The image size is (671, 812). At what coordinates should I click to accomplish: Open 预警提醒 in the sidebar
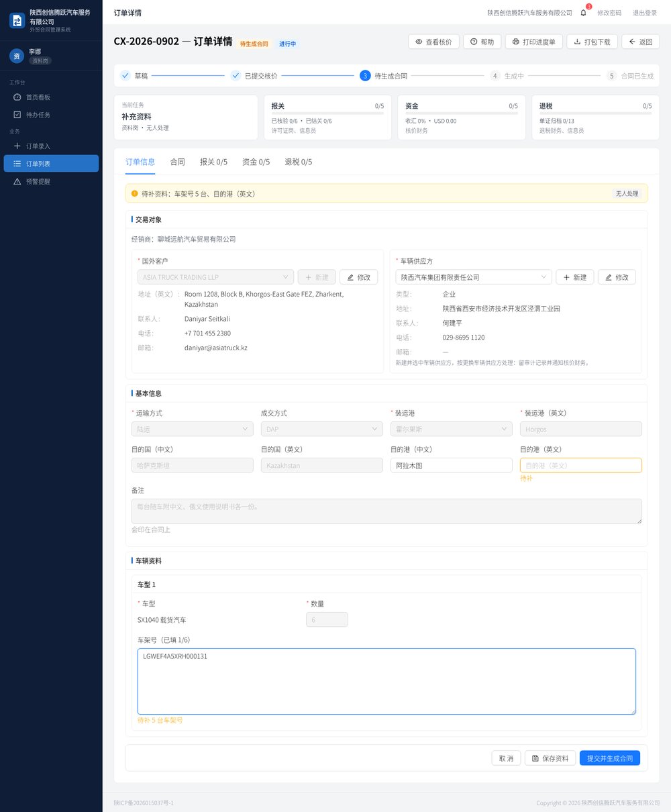click(x=51, y=182)
